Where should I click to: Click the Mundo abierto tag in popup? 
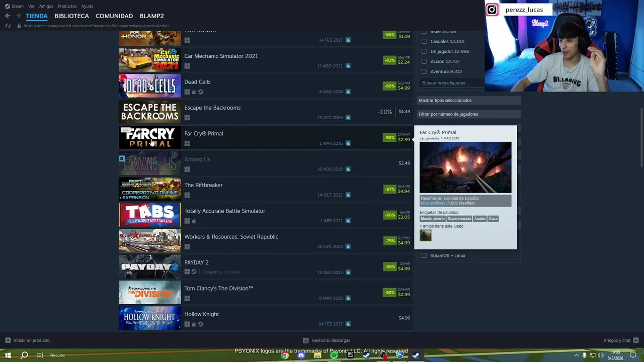[x=433, y=219]
